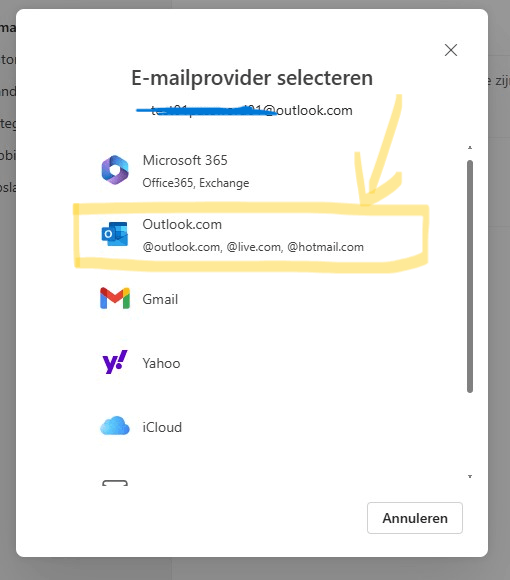Screen dimensions: 510x580
Task: Click the Gmail M logo icon
Action: click(115, 298)
